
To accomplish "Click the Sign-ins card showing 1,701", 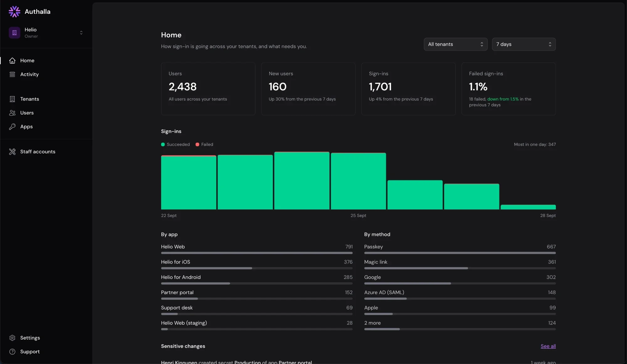I will pyautogui.click(x=408, y=89).
